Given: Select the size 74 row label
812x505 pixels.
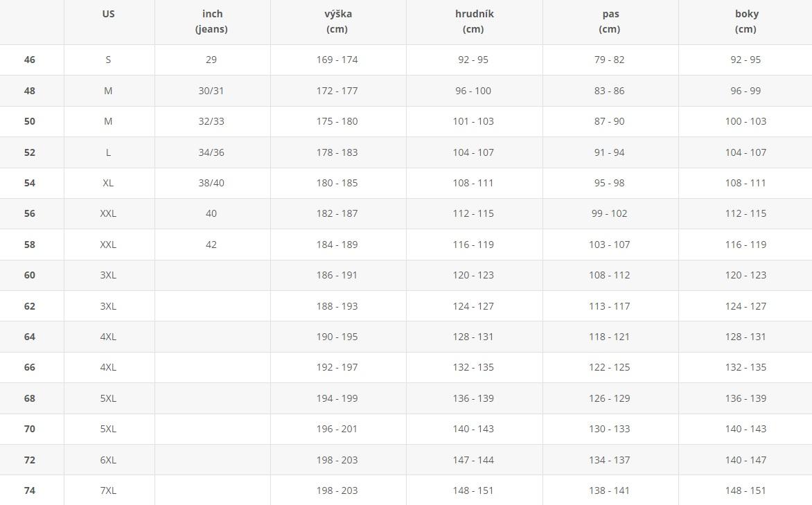Looking at the screenshot, I should 30,490.
